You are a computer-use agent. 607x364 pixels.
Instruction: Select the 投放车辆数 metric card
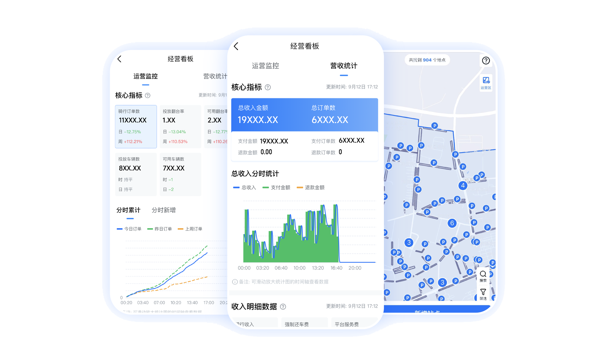tap(136, 174)
